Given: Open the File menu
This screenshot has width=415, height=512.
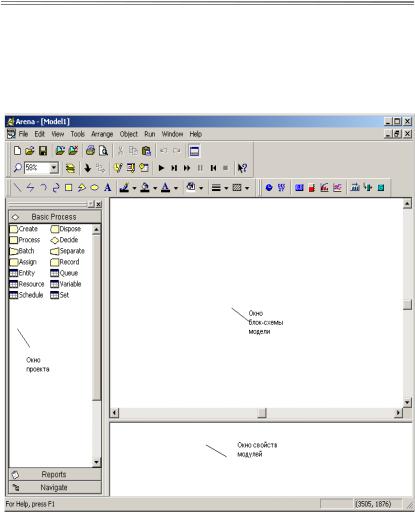Looking at the screenshot, I should 23,134.
